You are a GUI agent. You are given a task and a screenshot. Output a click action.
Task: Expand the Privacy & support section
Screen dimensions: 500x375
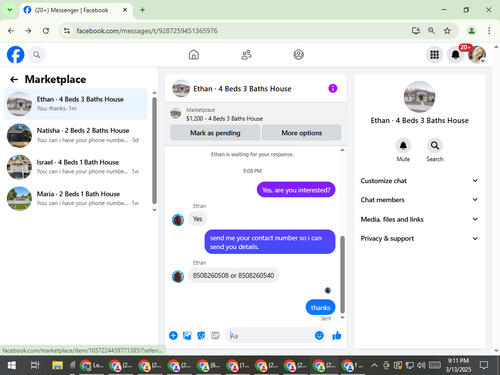419,238
